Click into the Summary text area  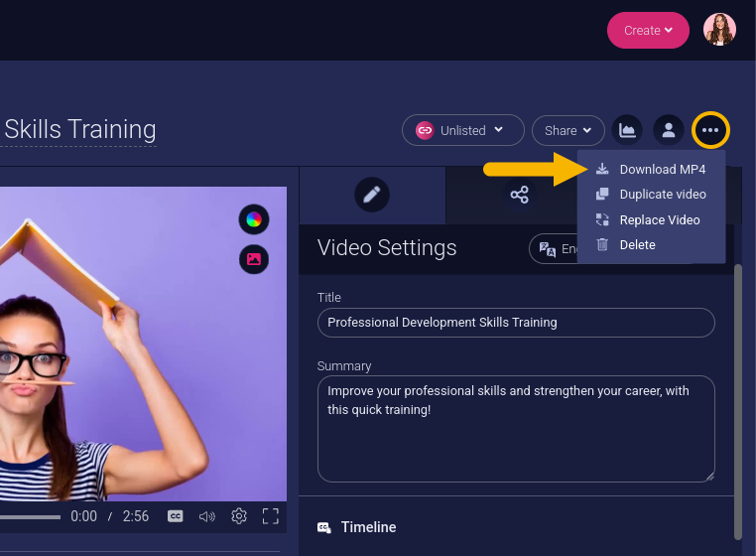point(516,429)
